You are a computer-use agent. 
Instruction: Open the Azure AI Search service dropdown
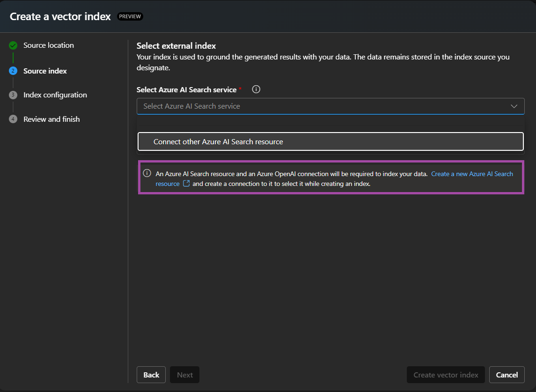coord(330,106)
